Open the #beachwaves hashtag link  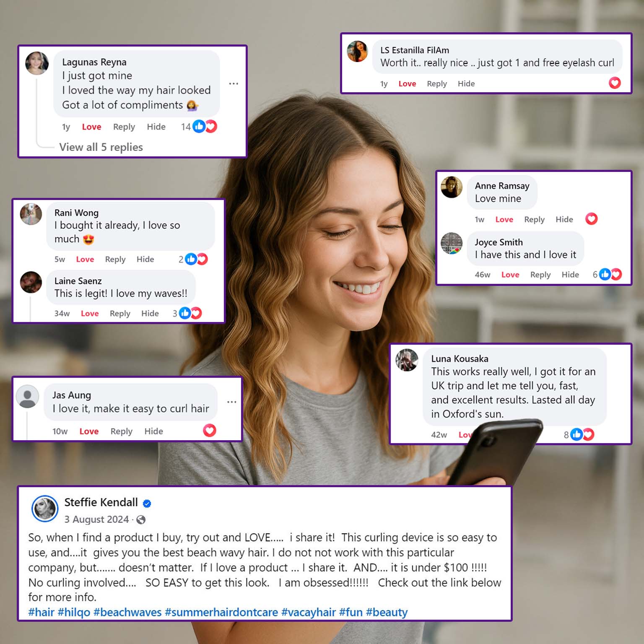127,612
